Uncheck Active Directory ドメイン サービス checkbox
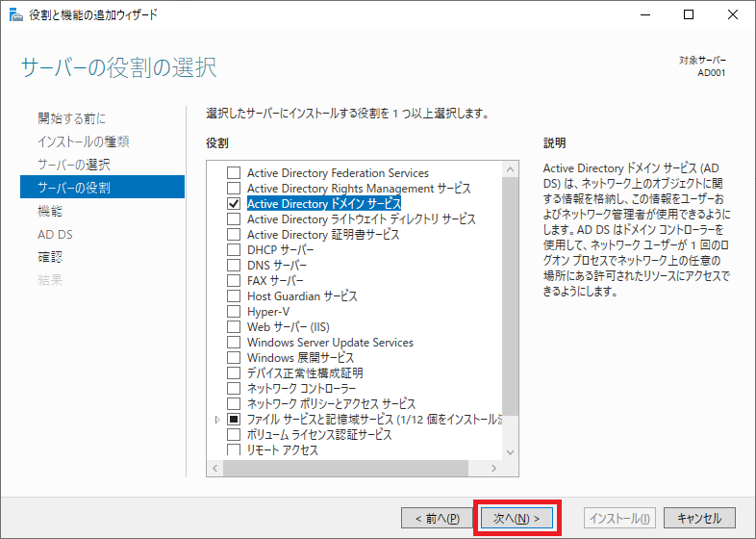This screenshot has width=756, height=539. (x=234, y=204)
